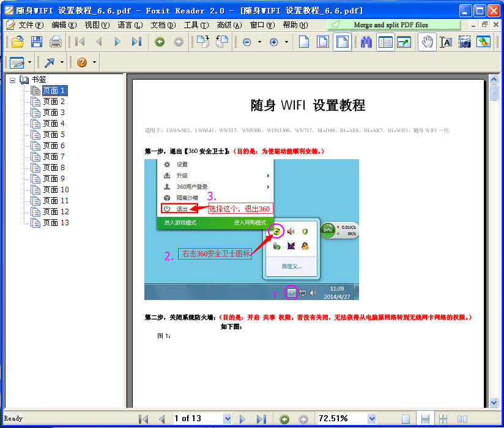Open page number dropdown in status bar

(228, 419)
